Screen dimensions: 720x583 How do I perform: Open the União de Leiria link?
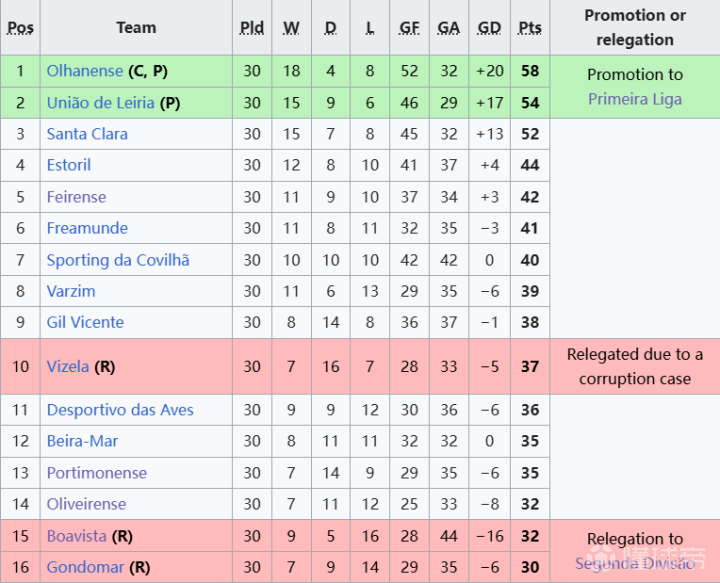100,103
